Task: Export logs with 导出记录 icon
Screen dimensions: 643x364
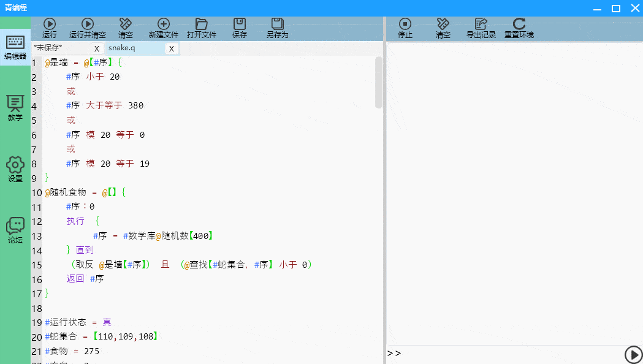Action: 481,28
